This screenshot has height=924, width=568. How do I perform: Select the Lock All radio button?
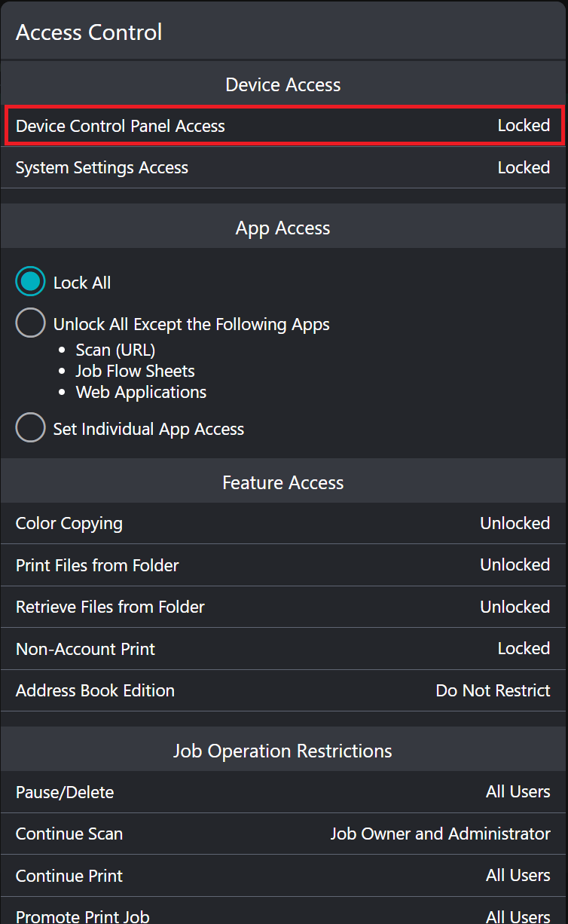31,283
